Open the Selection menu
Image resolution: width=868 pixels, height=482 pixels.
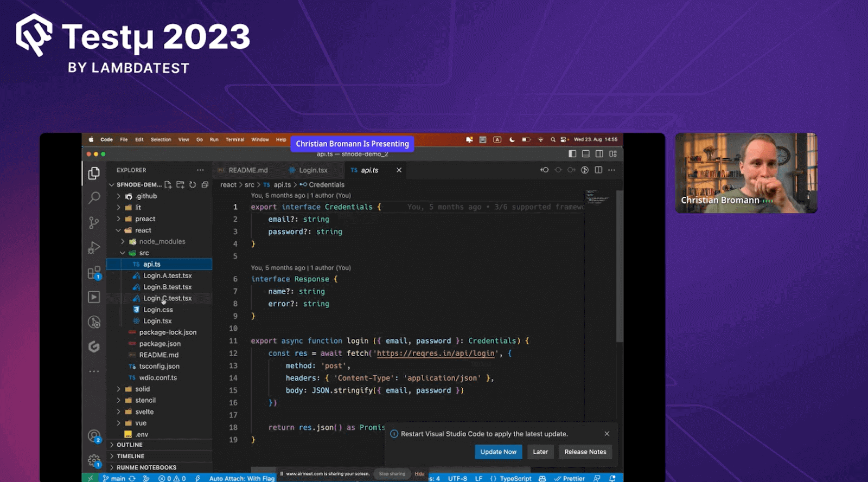[x=161, y=140]
